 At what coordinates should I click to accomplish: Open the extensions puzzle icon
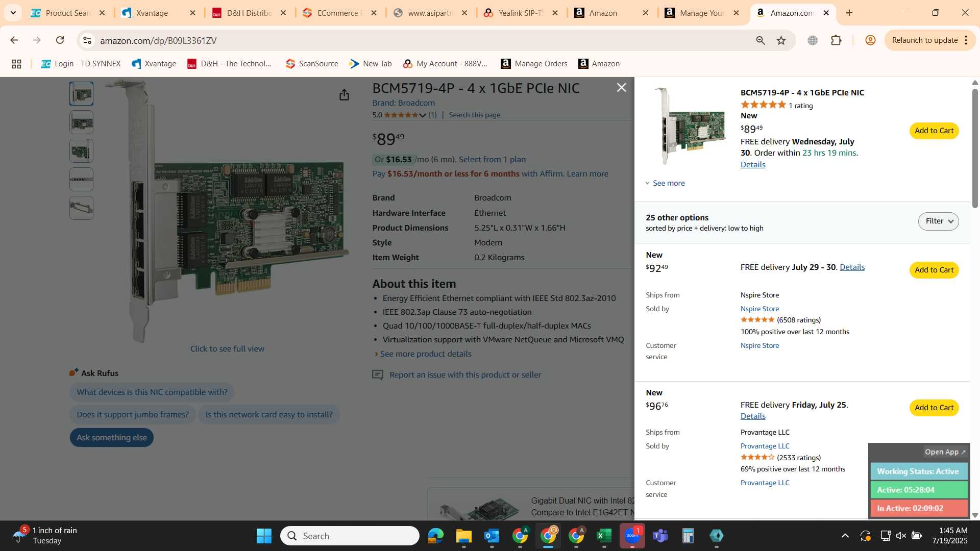point(836,40)
